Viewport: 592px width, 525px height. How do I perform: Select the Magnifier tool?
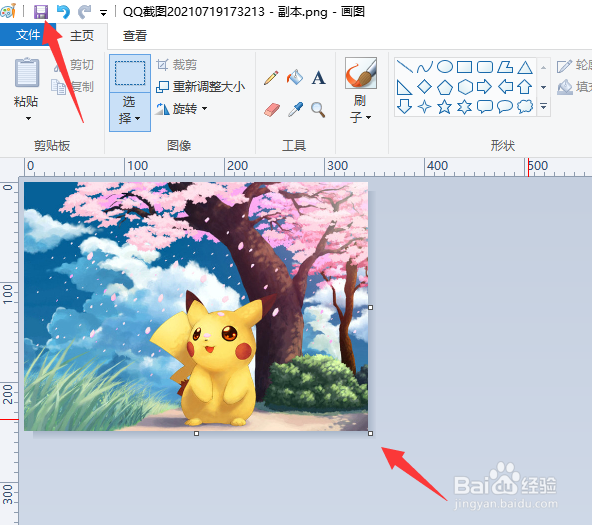tap(318, 110)
